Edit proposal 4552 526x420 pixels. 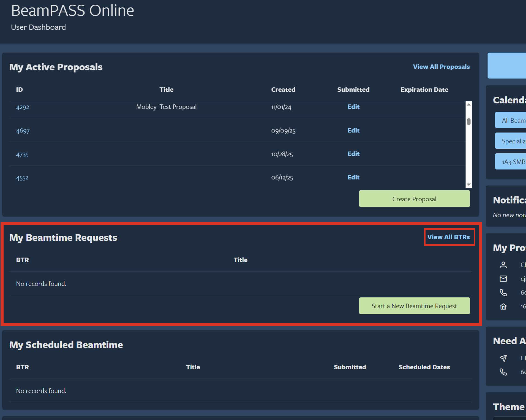coord(353,177)
